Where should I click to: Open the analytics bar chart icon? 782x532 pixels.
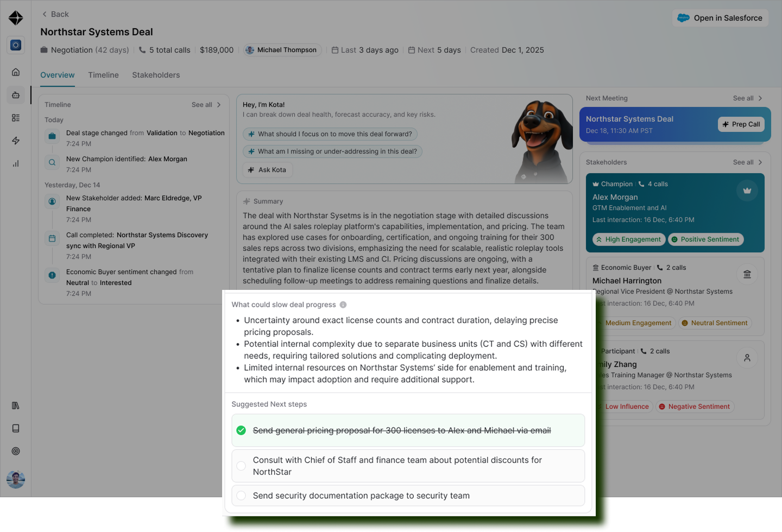point(16,163)
